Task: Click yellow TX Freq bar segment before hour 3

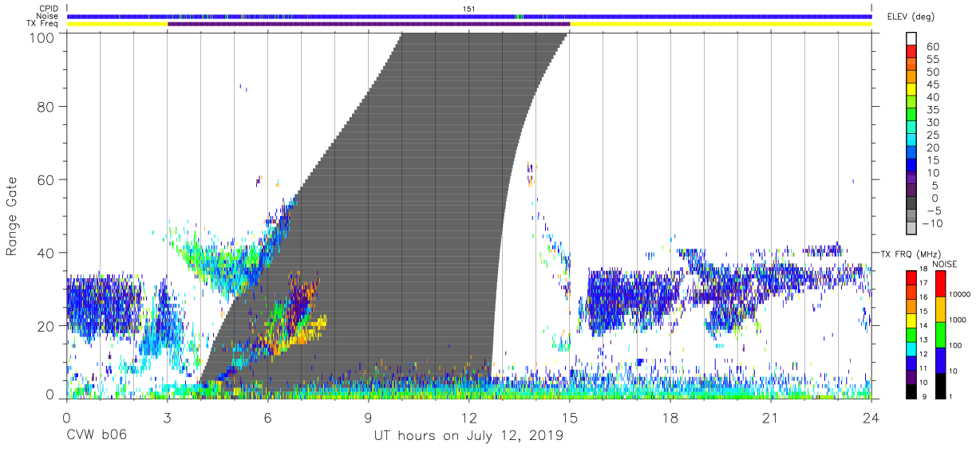Action: point(117,24)
